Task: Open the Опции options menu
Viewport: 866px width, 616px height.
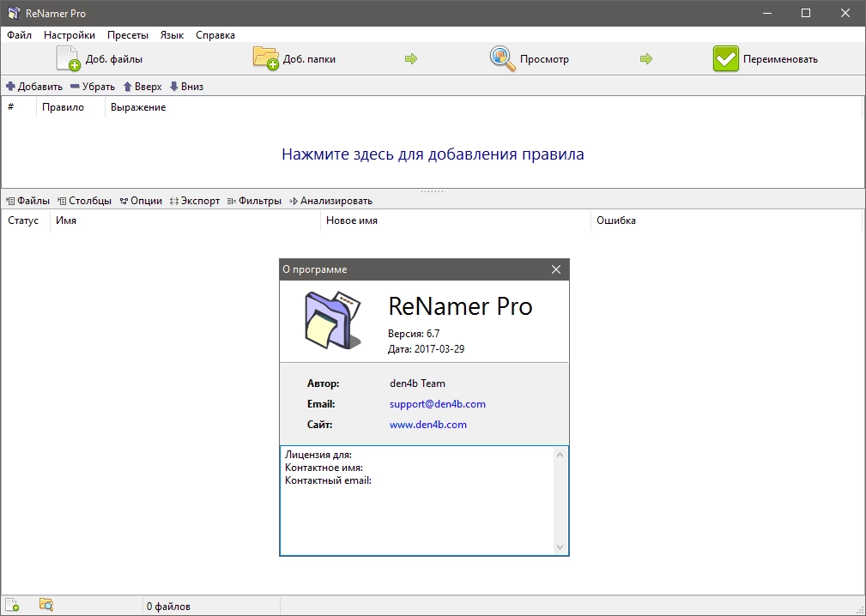Action: coord(141,201)
